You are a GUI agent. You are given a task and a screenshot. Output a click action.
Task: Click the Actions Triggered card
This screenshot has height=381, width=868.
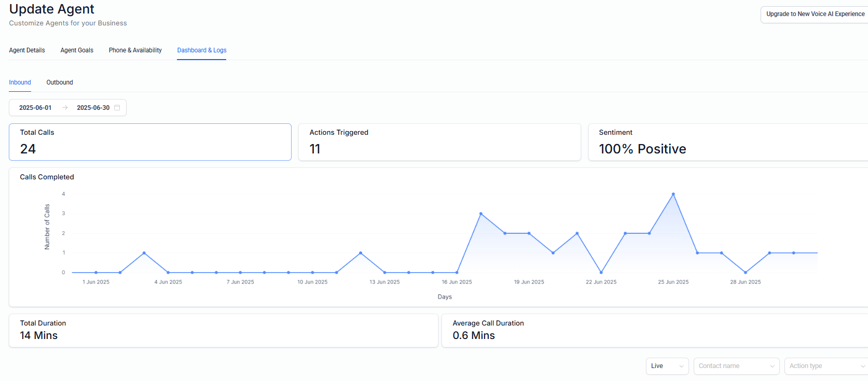(439, 142)
